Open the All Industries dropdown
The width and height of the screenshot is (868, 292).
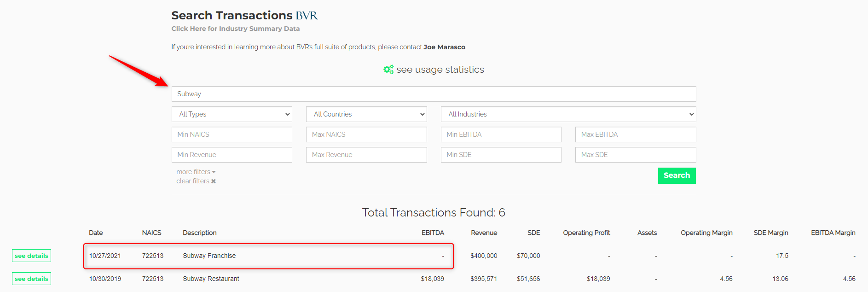pyautogui.click(x=568, y=114)
